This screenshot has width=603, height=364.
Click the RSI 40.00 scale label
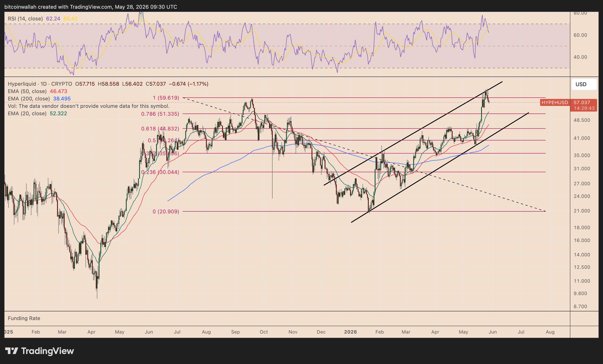[x=580, y=57]
